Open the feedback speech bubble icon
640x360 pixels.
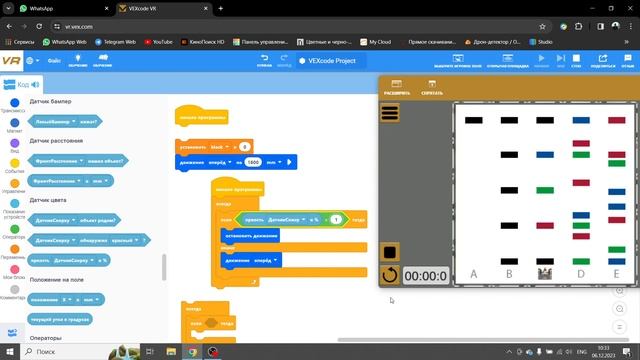[628, 60]
